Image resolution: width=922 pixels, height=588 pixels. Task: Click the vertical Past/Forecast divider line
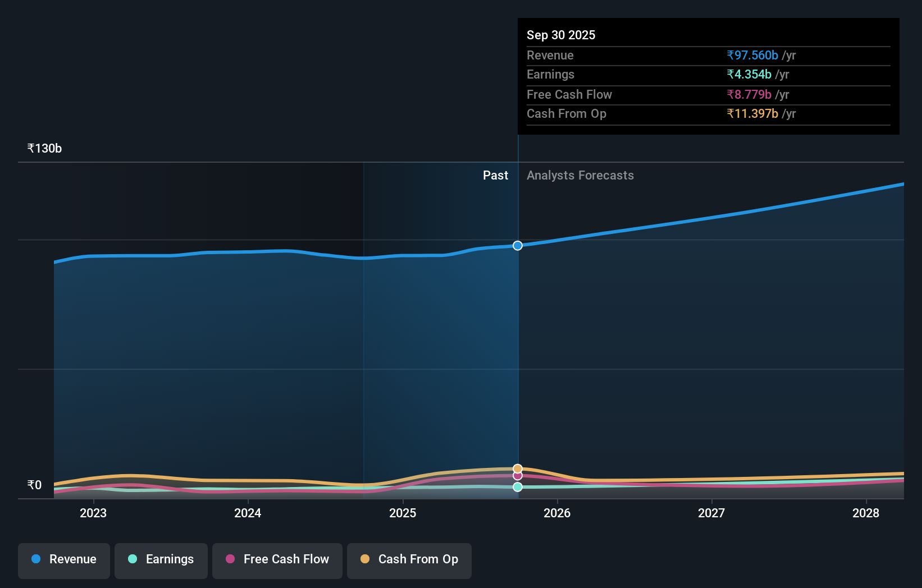point(517,337)
